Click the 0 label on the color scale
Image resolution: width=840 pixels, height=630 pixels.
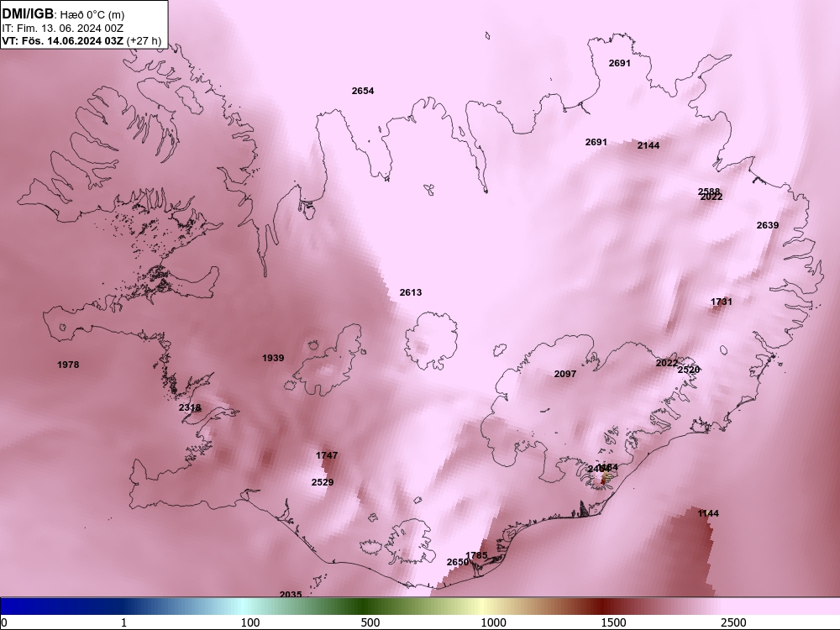point(5,622)
